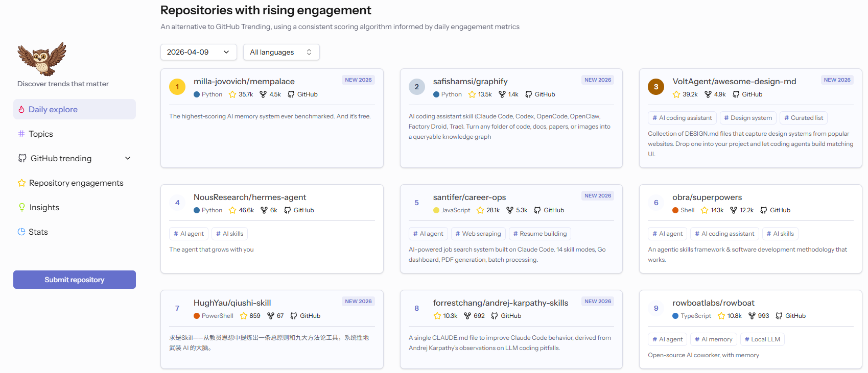This screenshot has width=868, height=373.
Task: Click AI skills tag on superpowers
Action: coord(780,234)
